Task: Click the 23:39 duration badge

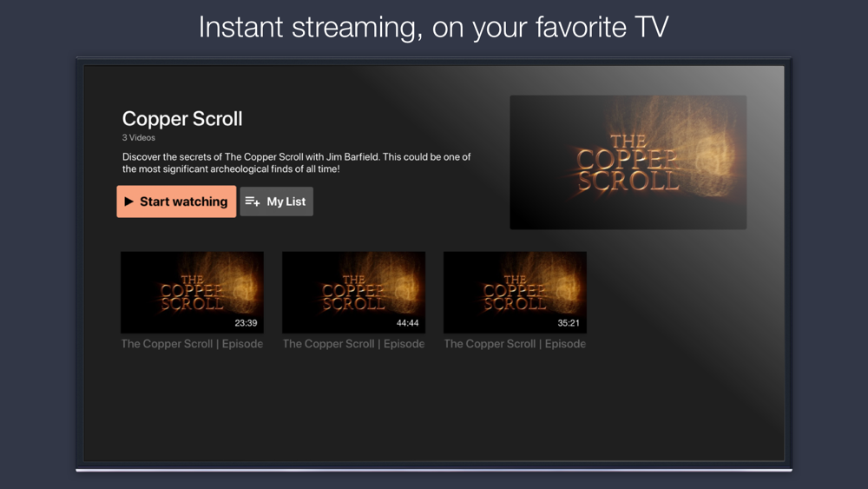Action: [246, 323]
